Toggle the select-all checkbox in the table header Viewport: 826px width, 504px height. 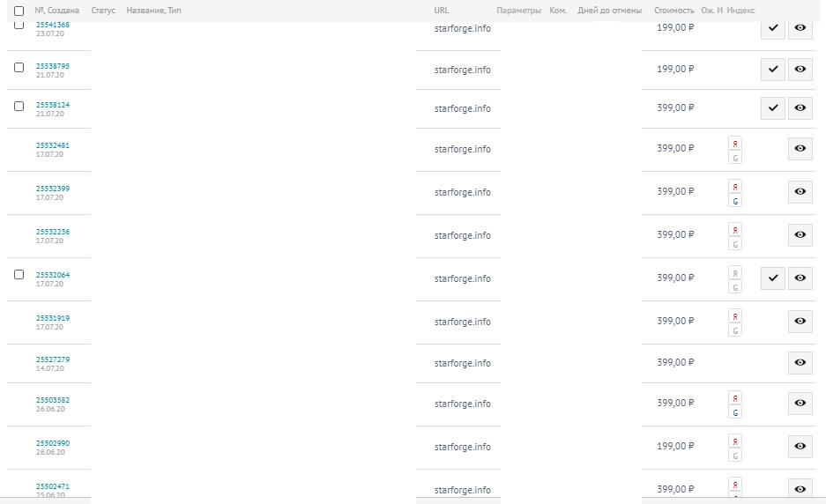pos(19,11)
